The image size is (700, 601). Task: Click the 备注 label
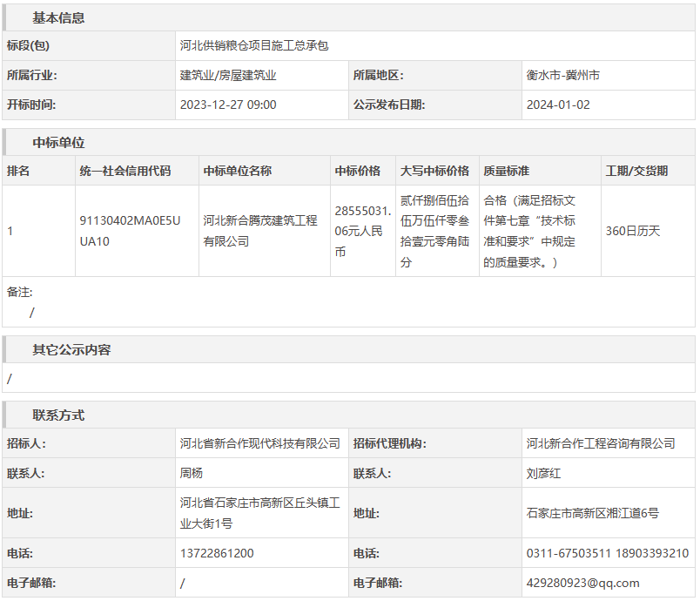click(20, 292)
